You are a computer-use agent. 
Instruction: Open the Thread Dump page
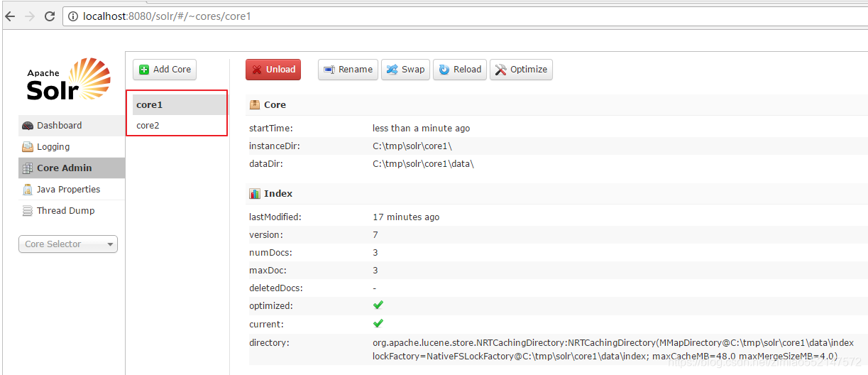(71, 210)
